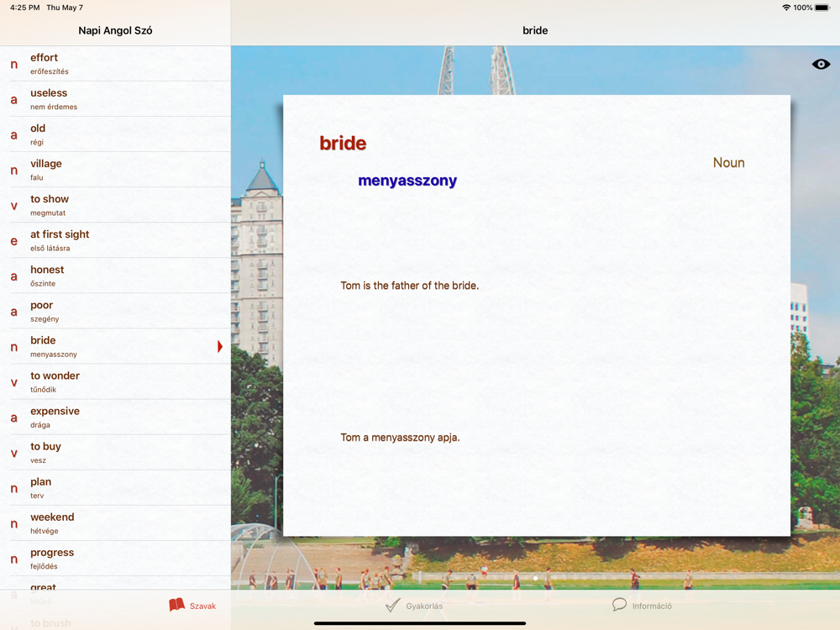Click the 'v' marker beside to buy

point(14,454)
